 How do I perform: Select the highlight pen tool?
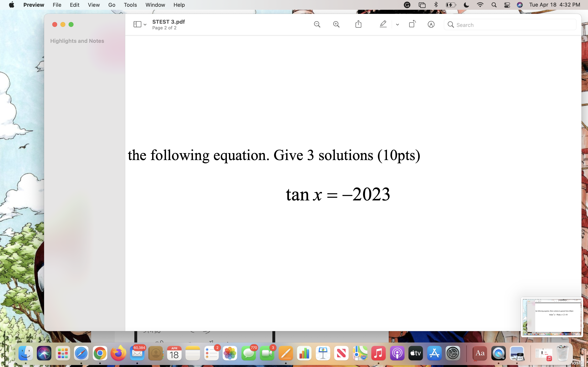(x=383, y=24)
